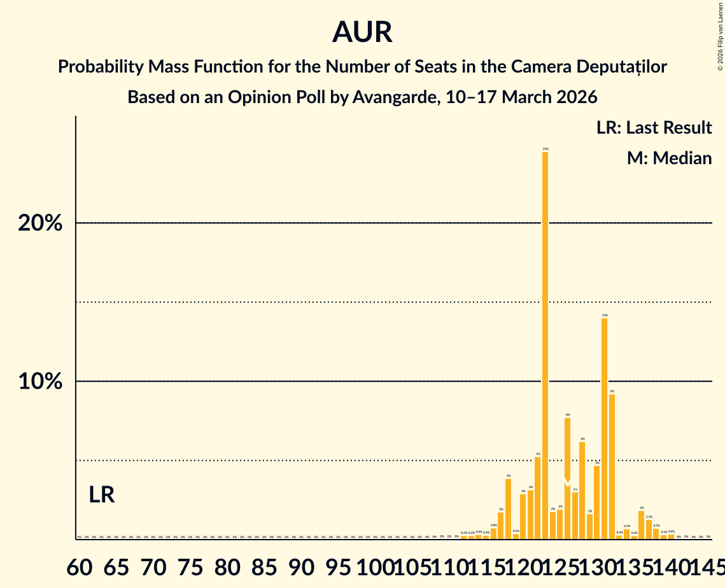Click the copyright Filip van Laenen notice

[719, 38]
